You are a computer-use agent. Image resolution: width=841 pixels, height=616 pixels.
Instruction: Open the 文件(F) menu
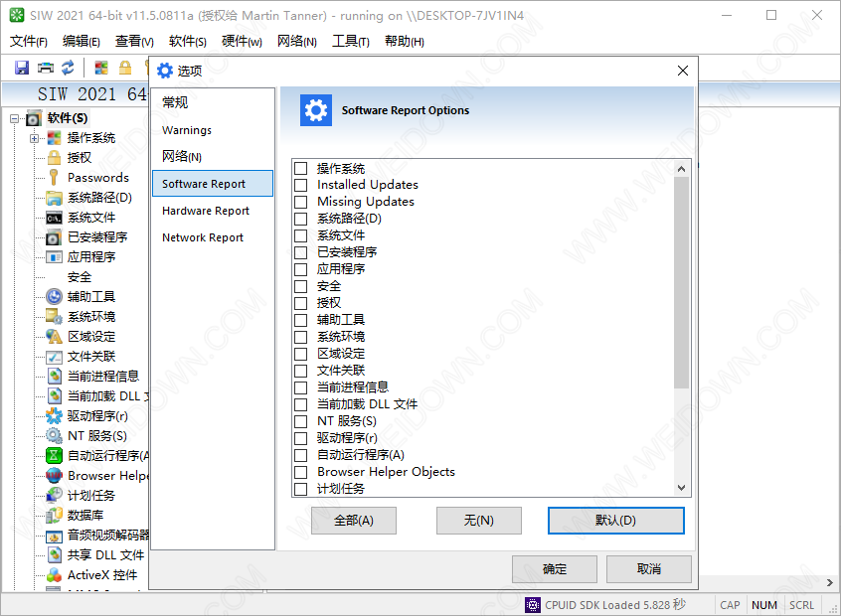click(x=29, y=42)
